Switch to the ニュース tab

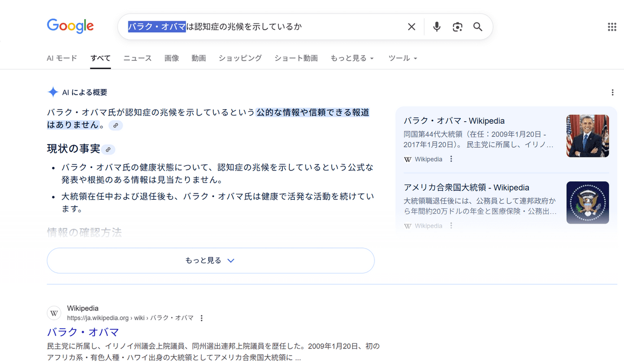tap(137, 58)
